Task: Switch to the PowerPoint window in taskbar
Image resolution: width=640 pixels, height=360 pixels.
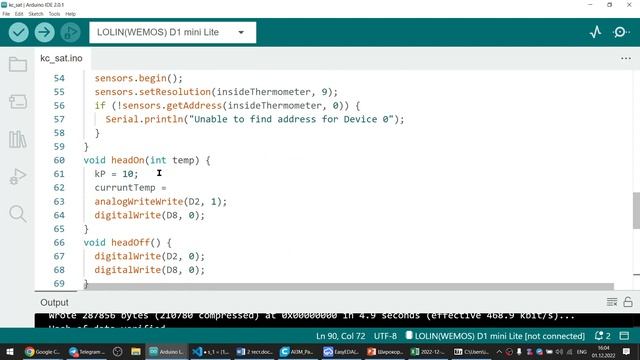Action: pos(385,351)
